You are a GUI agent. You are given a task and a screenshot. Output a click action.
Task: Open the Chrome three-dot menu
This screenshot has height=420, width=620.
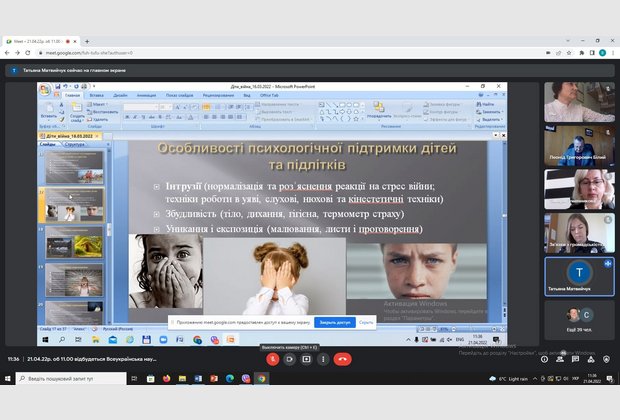(x=613, y=52)
